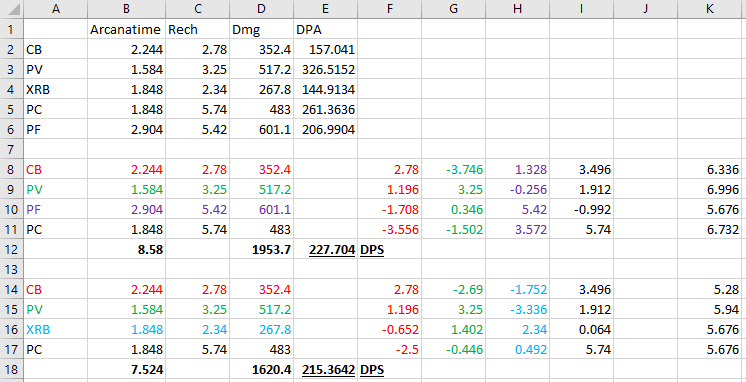Select column F header
This screenshot has width=746, height=382.
point(389,10)
